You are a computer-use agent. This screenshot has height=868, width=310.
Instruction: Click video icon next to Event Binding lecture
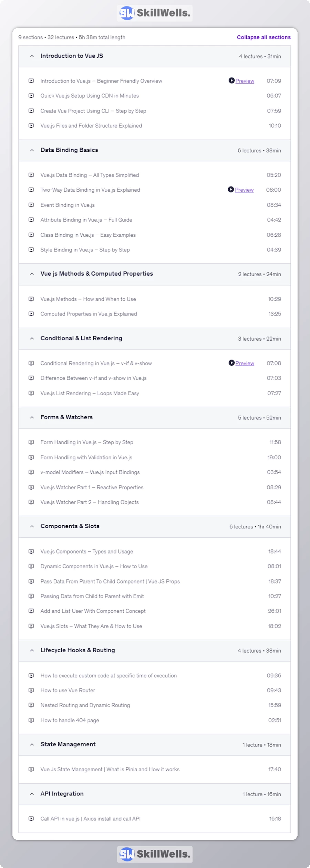tap(31, 205)
